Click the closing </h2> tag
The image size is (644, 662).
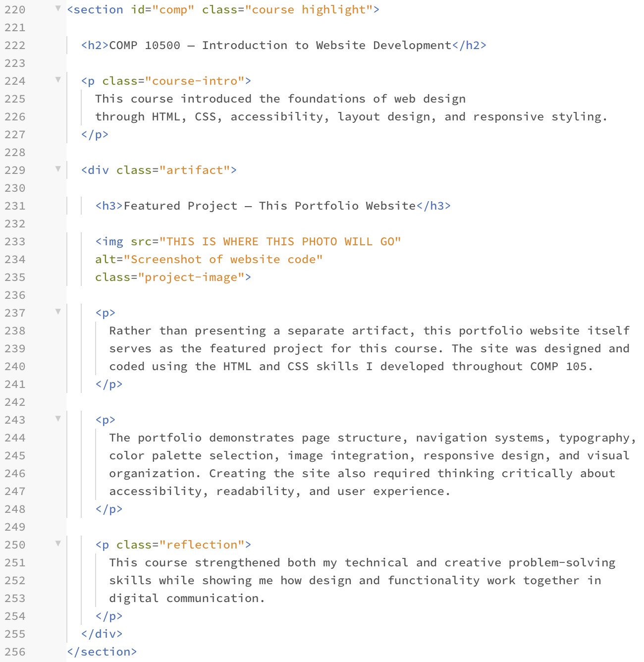coord(470,46)
